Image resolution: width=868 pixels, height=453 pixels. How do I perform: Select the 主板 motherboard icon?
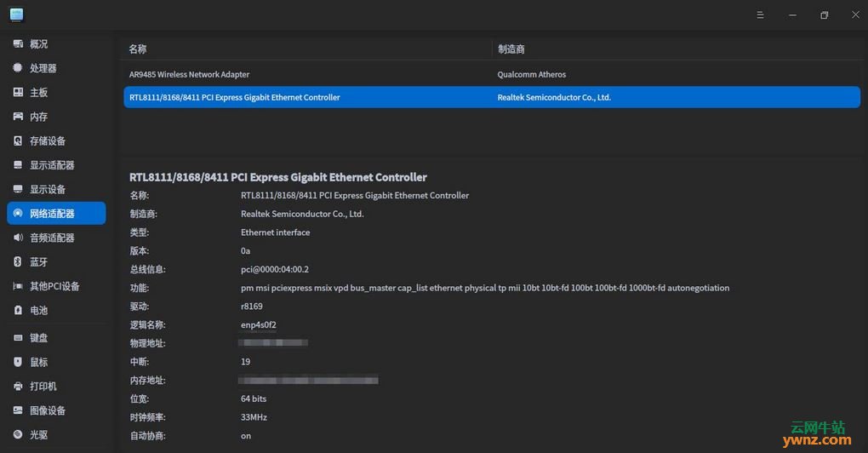point(18,92)
